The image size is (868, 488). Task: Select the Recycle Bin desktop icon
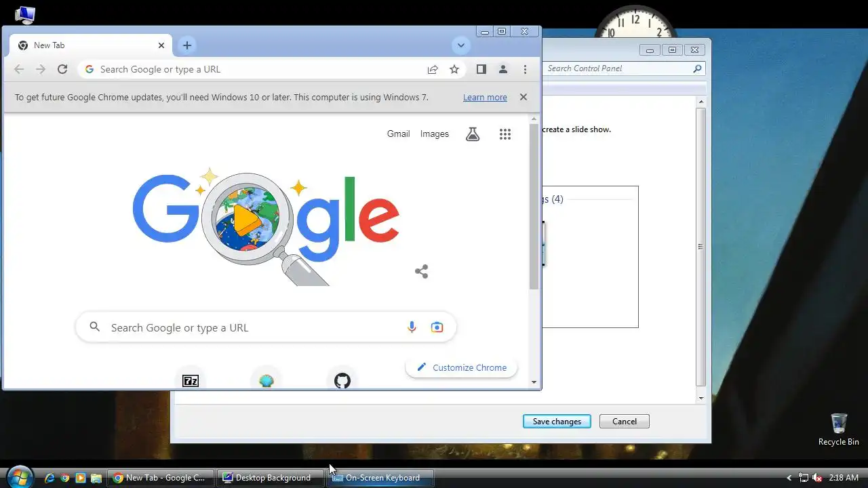[x=839, y=429]
